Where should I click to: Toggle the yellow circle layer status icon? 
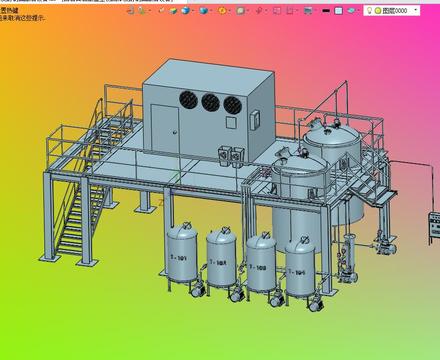pyautogui.click(x=378, y=11)
